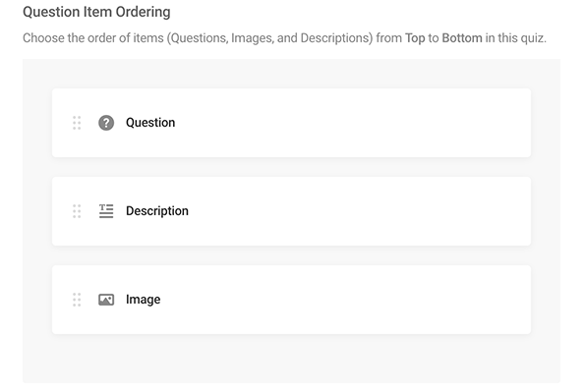Select the Question label text
Screen dimensions: 585x392
click(x=150, y=123)
